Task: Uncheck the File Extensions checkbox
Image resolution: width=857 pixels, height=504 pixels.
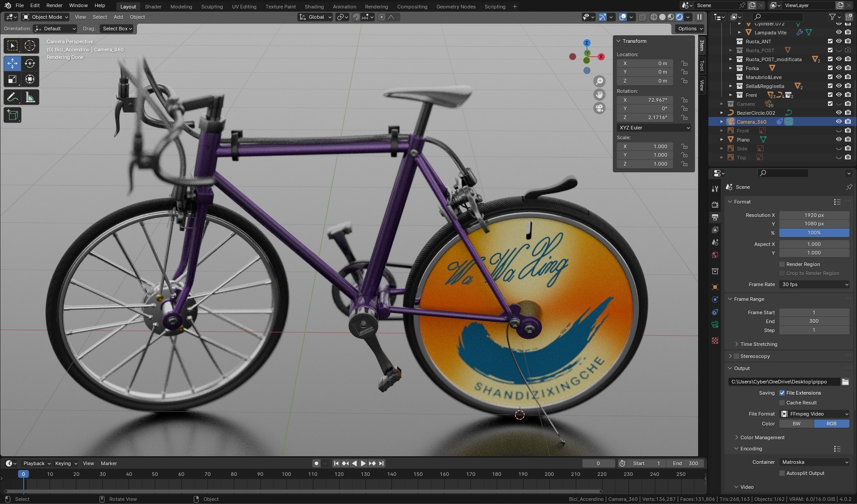Action: pyautogui.click(x=782, y=393)
